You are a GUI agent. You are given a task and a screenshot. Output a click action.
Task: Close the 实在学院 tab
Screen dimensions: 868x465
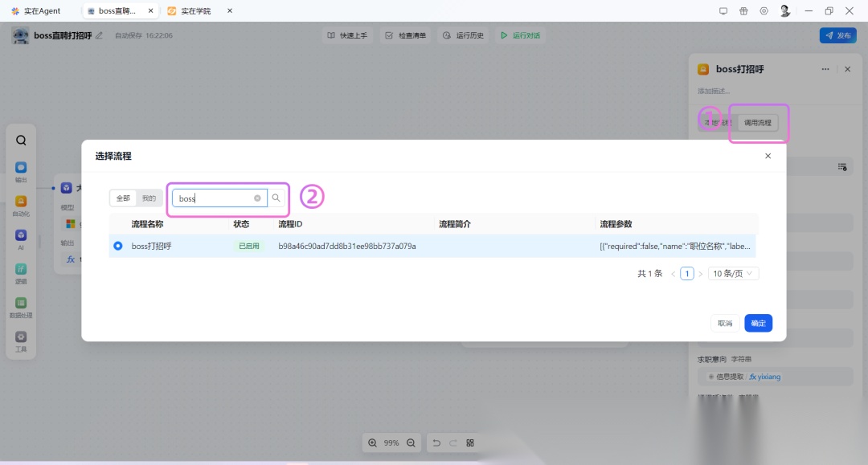point(230,11)
